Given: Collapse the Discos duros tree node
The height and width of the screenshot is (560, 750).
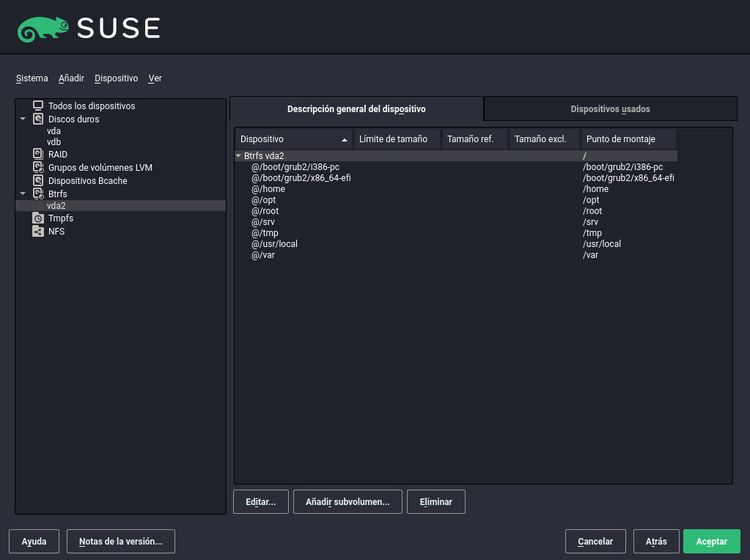Looking at the screenshot, I should coord(23,119).
